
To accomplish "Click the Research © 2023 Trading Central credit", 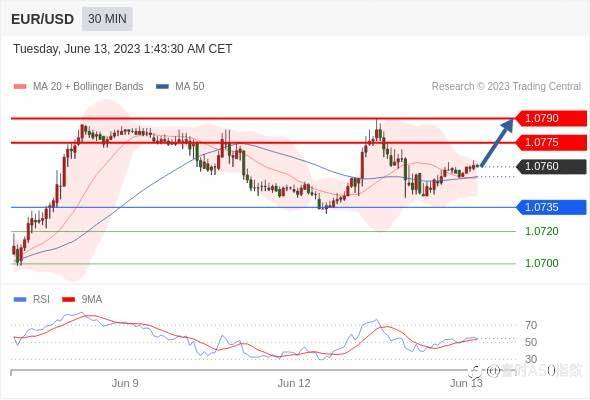I will coord(507,86).
